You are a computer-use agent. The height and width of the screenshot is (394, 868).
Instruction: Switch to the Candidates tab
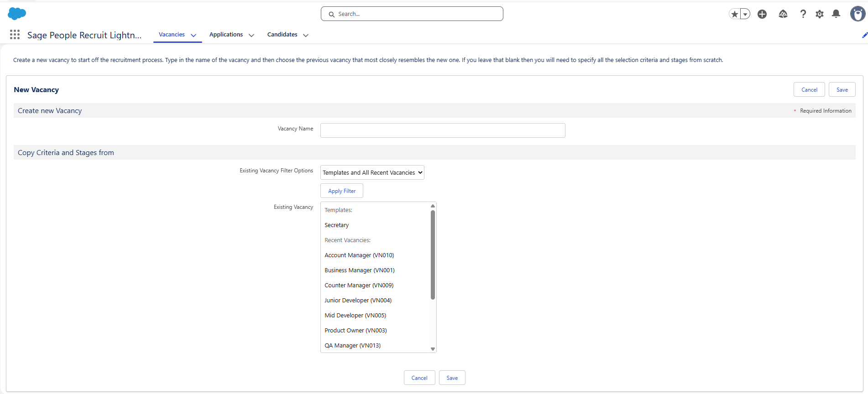(x=282, y=35)
